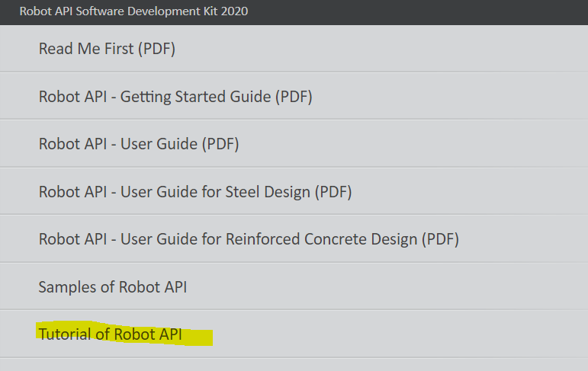Open User Guide for Reinforced Concrete Design
Viewport: 588px width, 371px height.
(249, 239)
